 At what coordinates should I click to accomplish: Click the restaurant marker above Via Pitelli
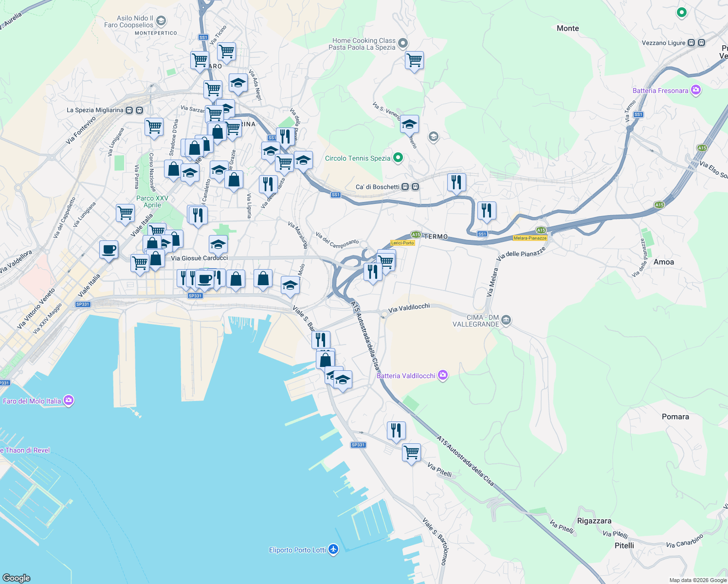[x=397, y=431]
